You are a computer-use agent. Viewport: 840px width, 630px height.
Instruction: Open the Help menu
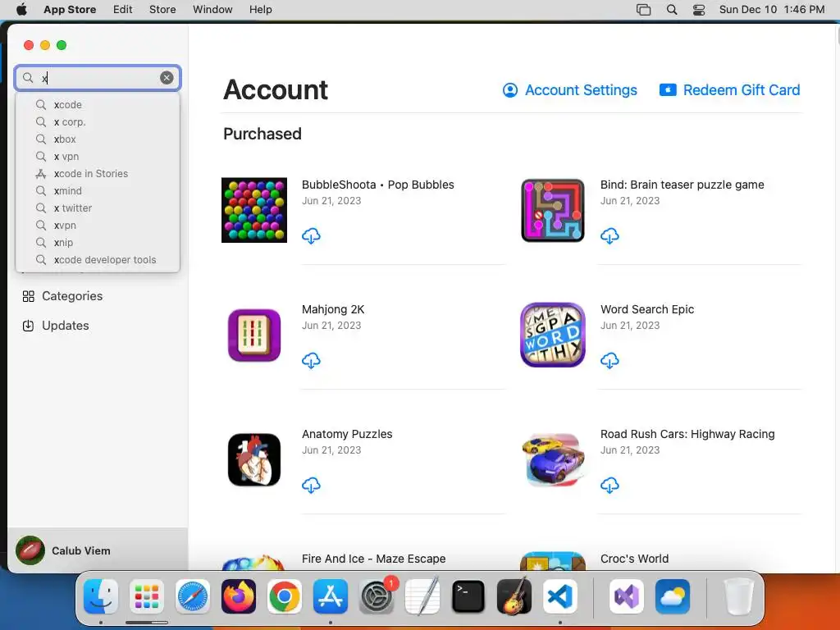(260, 10)
